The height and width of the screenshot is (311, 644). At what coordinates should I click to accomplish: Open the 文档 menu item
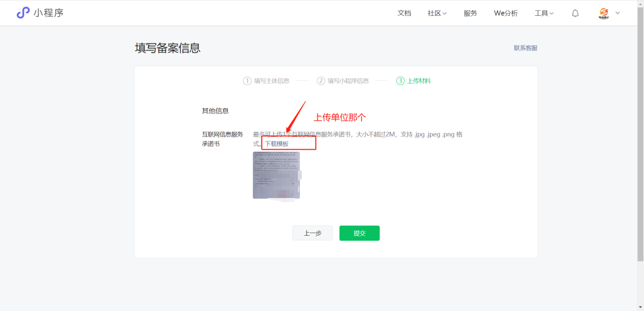[x=404, y=13]
